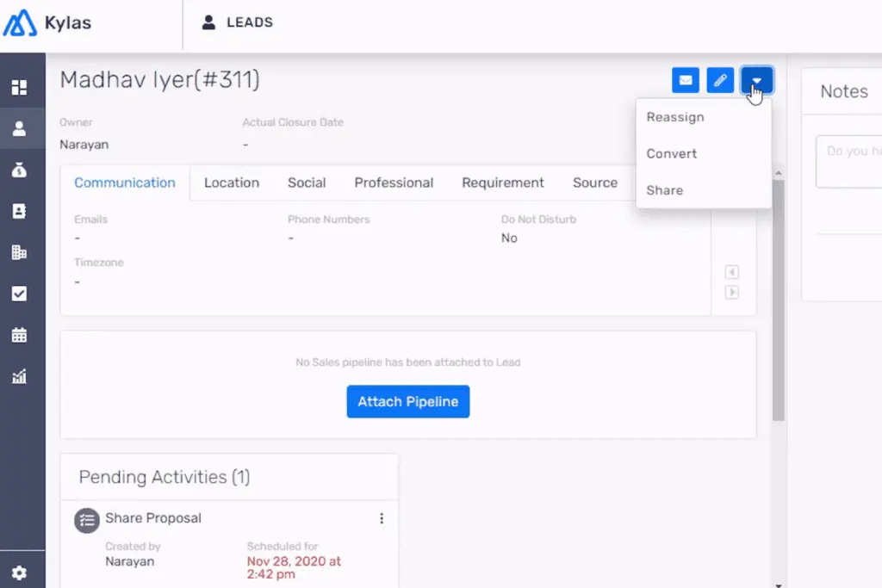Click the send email envelope button
This screenshot has height=588, width=882.
685,80
